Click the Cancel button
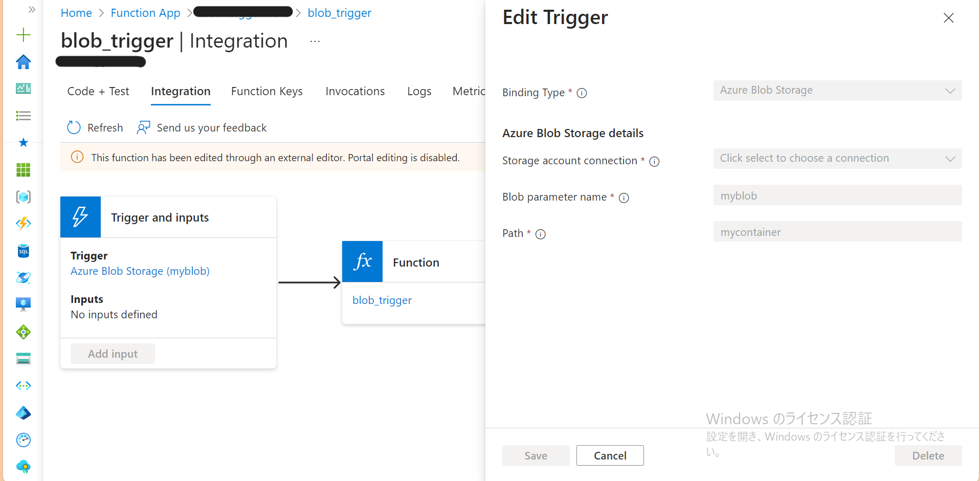The height and width of the screenshot is (481, 980). coord(610,455)
